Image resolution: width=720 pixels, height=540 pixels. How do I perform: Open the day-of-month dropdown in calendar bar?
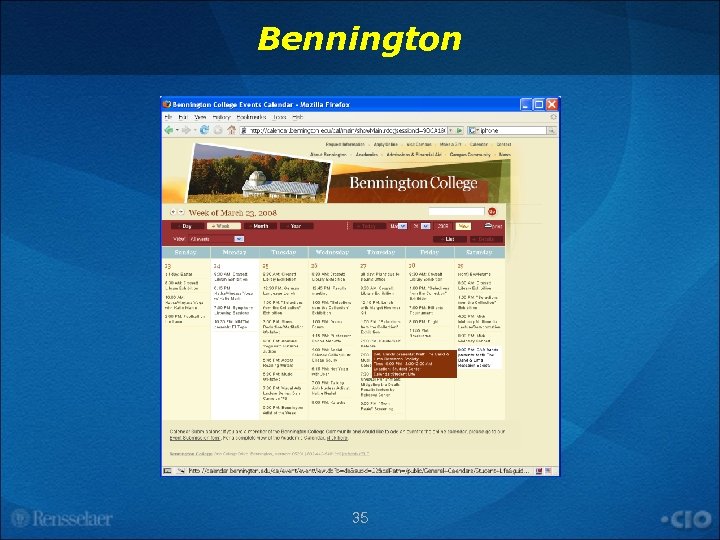point(426,226)
